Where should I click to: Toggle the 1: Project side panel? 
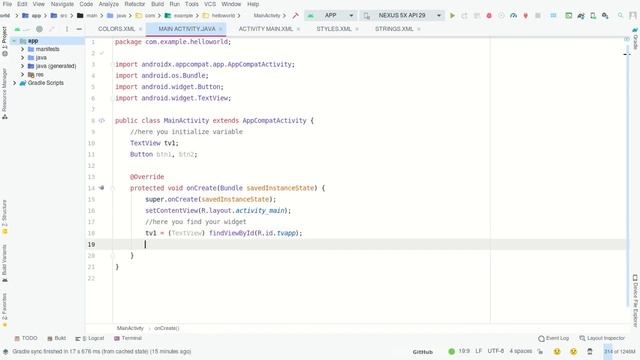coord(4,41)
